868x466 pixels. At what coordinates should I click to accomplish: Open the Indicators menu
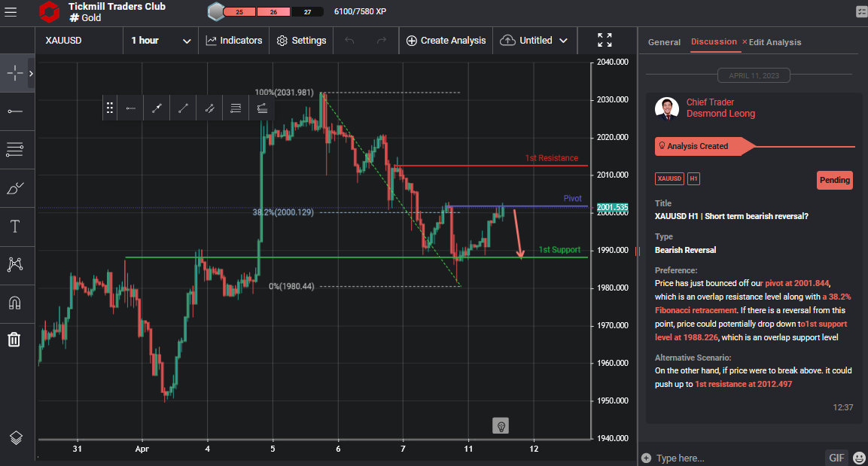click(x=233, y=41)
